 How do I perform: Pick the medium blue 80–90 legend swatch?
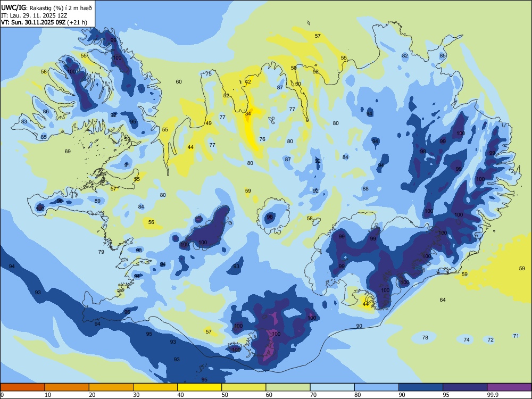[377, 387]
